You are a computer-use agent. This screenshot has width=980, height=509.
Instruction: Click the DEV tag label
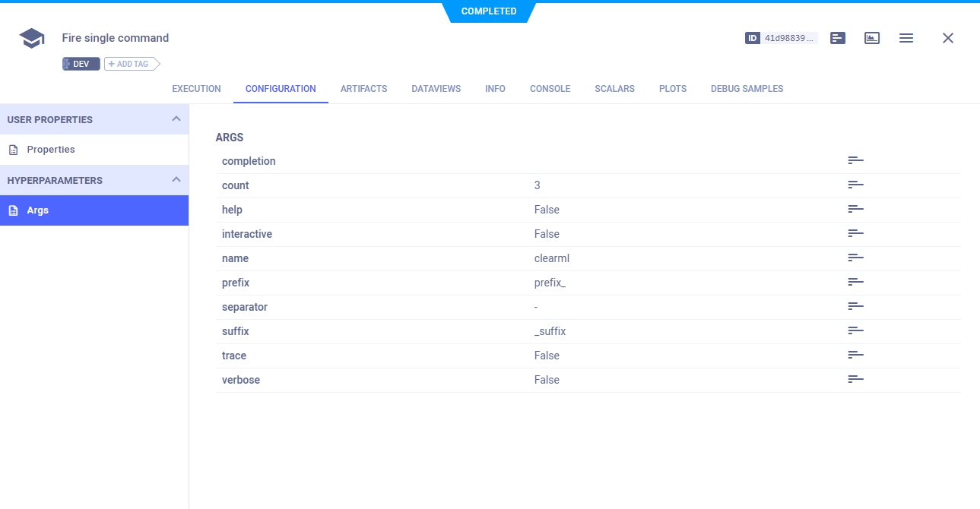point(81,64)
